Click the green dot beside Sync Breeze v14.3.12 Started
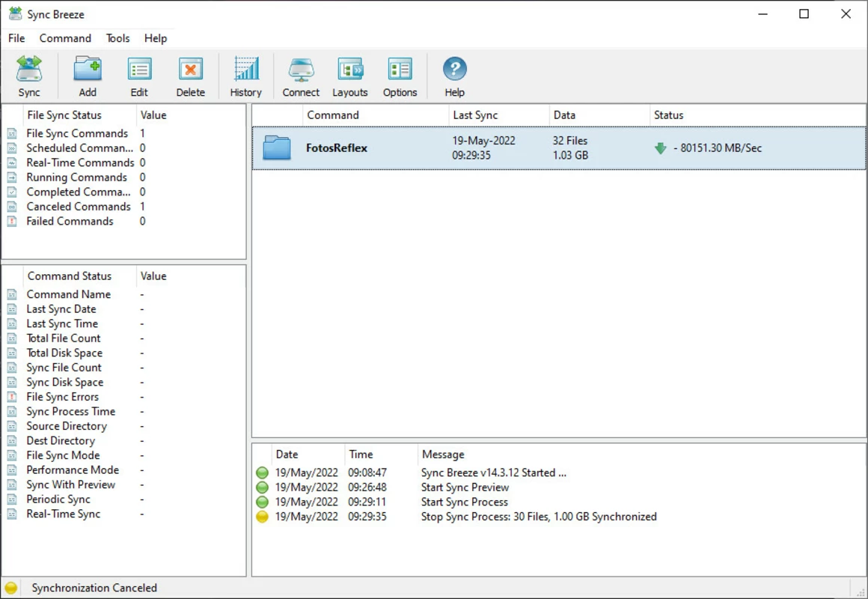 click(263, 472)
